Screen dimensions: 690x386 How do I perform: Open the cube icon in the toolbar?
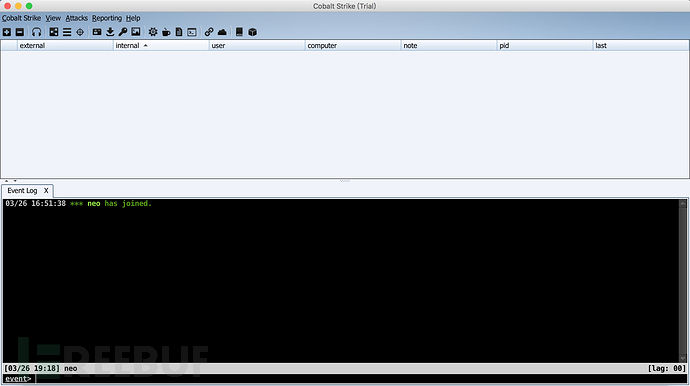pos(252,32)
